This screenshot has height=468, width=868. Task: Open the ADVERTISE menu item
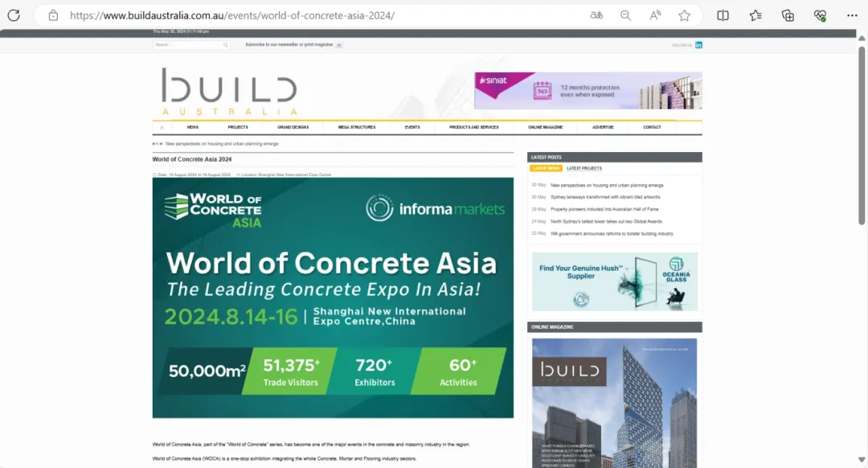[603, 127]
